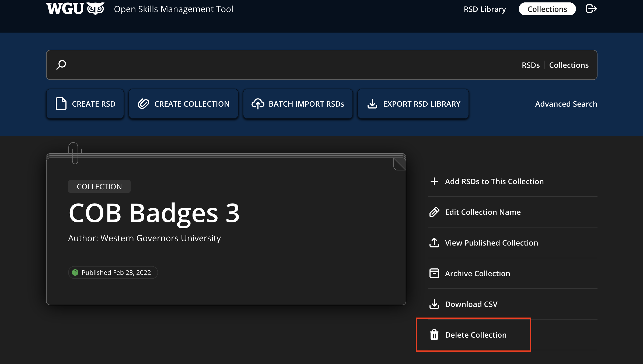Click the download arrow icon for CSV
643x364 pixels.
click(434, 304)
